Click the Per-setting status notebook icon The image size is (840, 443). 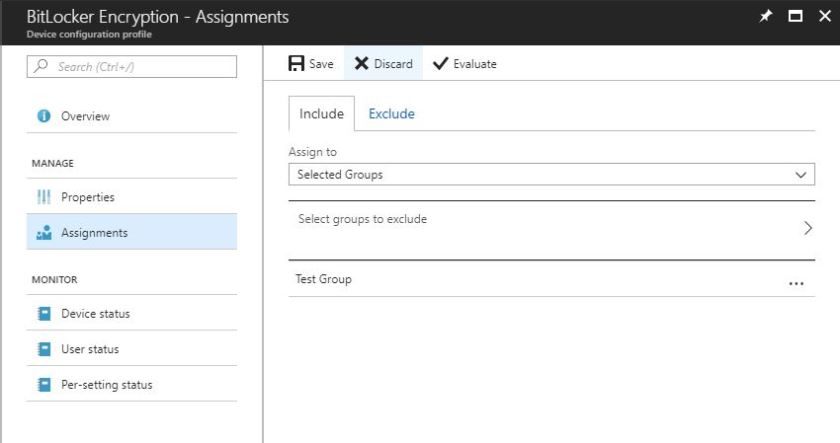44,385
